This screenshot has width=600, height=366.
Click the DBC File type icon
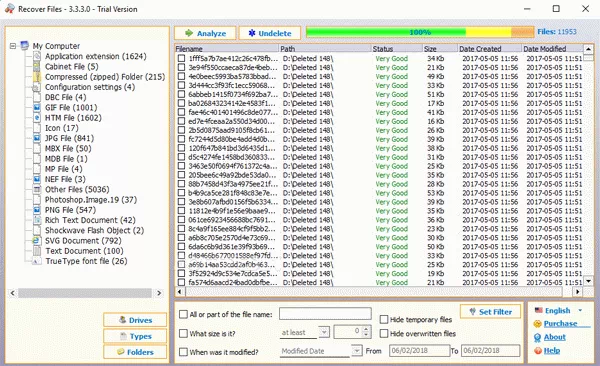(x=37, y=97)
